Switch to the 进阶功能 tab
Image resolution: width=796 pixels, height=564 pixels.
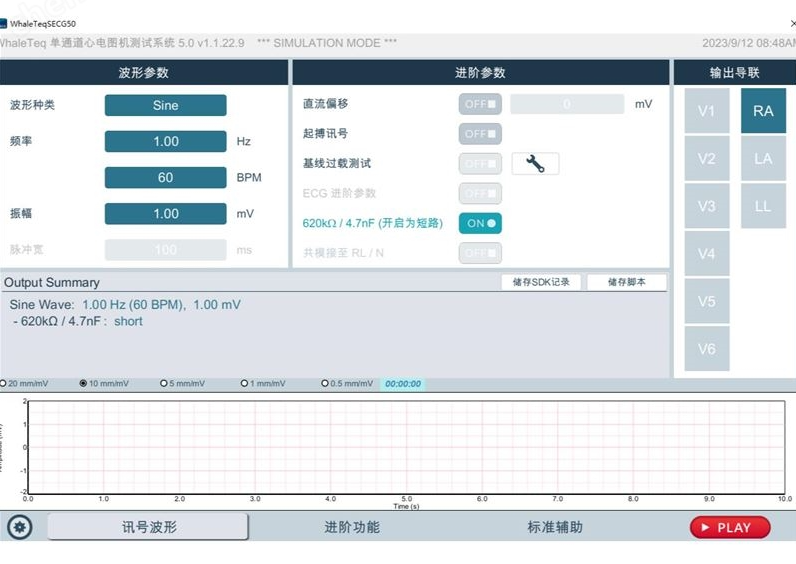tap(352, 527)
